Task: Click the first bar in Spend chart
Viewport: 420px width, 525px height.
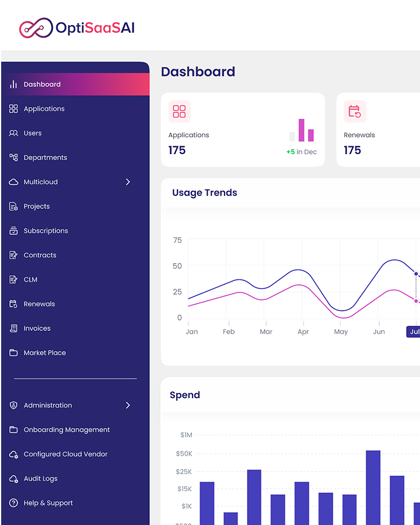Action: 206,503
